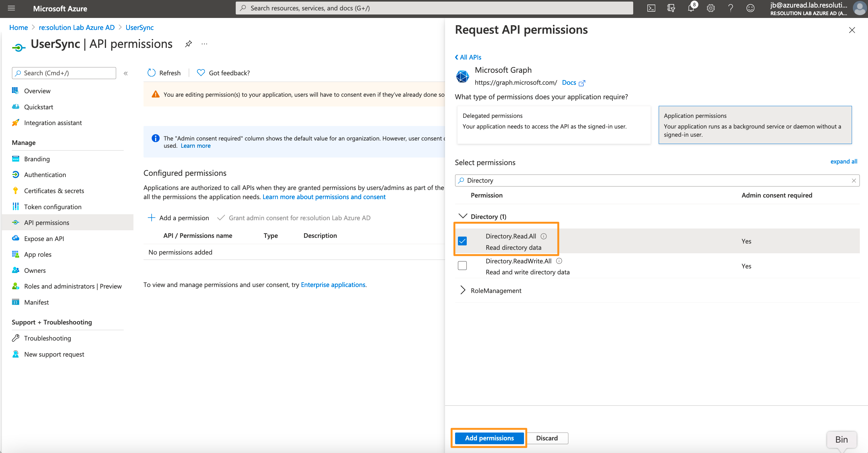Check the Directory.ReadWrite.All checkbox

(x=462, y=266)
